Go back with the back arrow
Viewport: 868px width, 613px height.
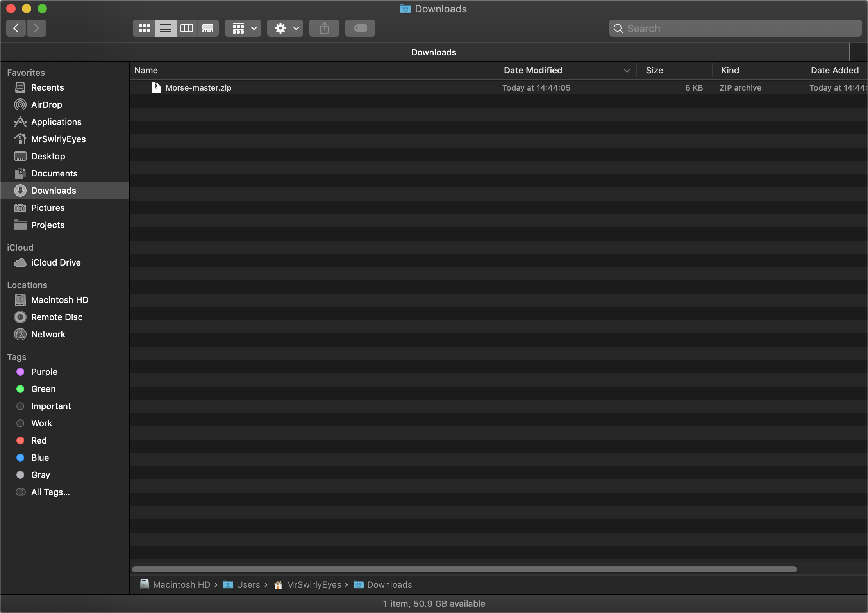click(x=16, y=28)
